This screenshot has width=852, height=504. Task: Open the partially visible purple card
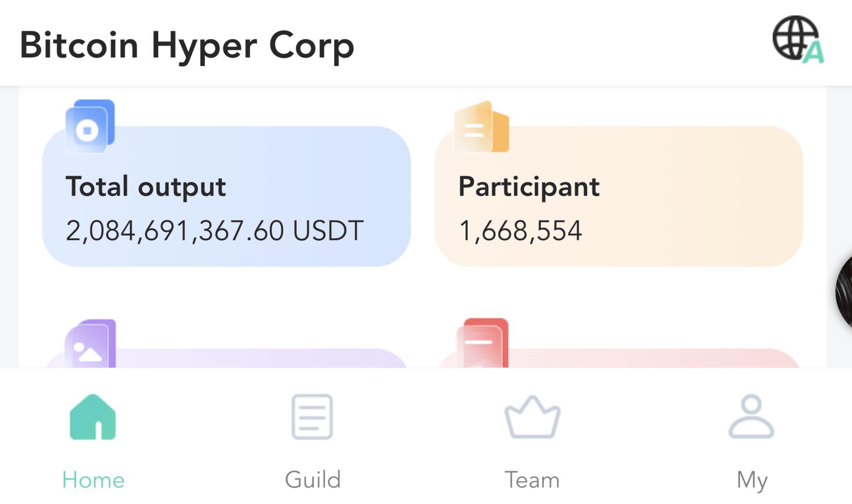click(226, 358)
